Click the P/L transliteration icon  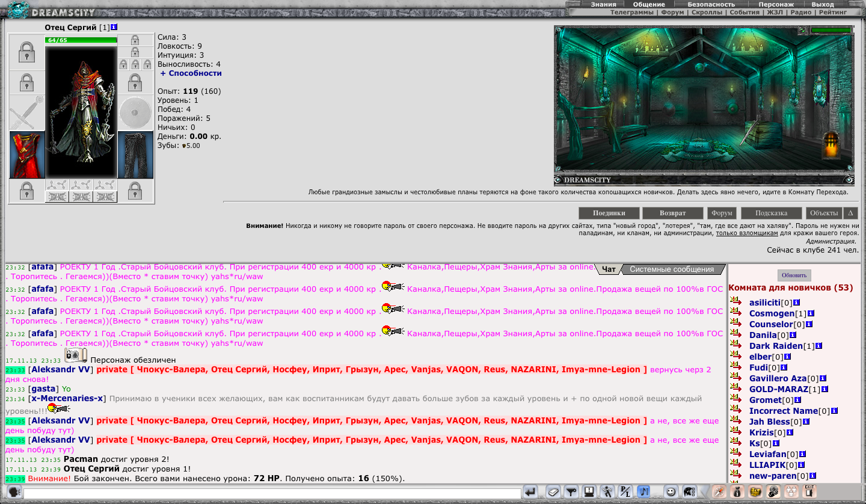pos(625,492)
